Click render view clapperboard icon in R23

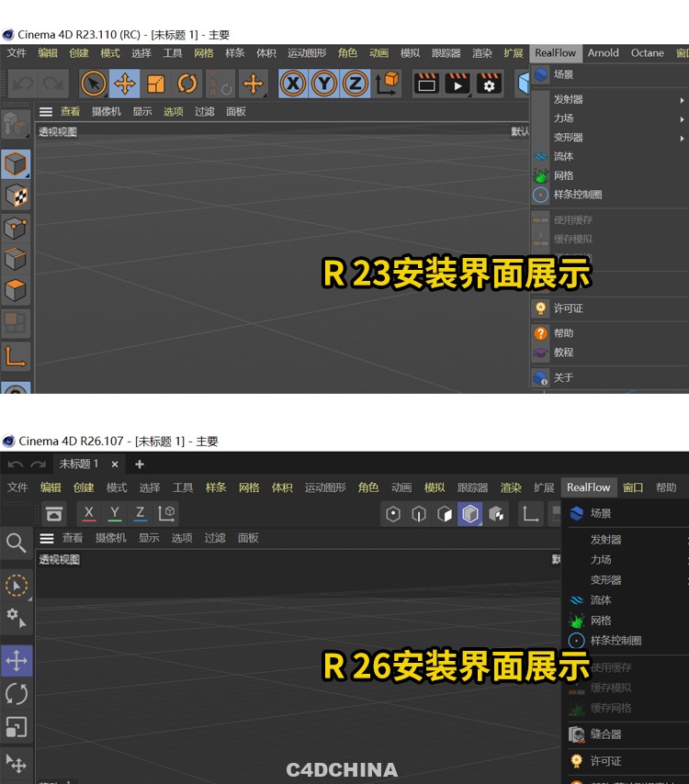[x=426, y=84]
